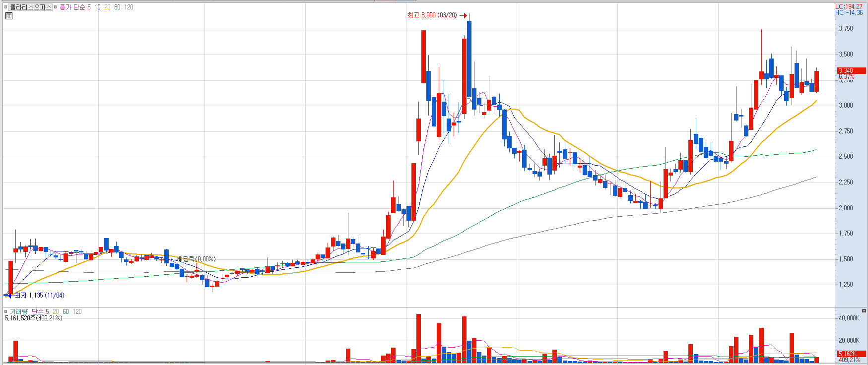Click the 5,161,520주(409.21%) volume readout

34,318
